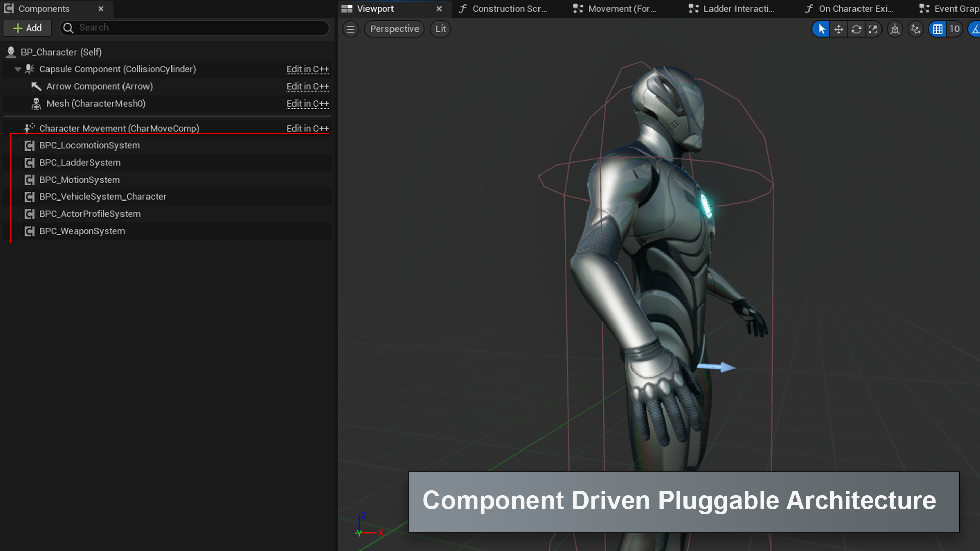Click the surface snapping icon
The width and height of the screenshot is (980, 551).
pos(916,29)
